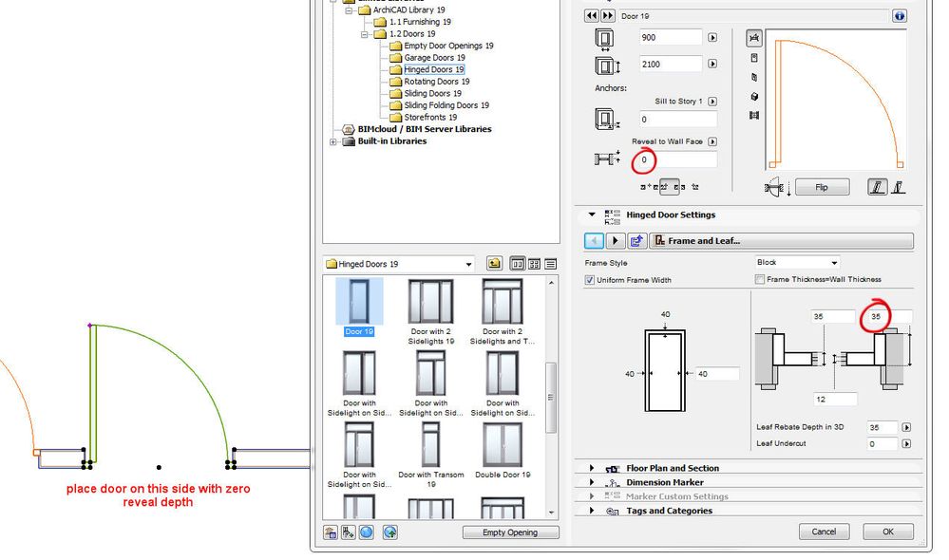Select the 2D plan preview mode icon
The width and height of the screenshot is (949, 560).
coord(754,38)
